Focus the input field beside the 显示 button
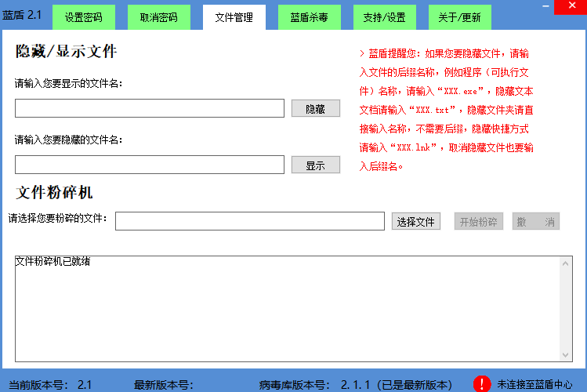587x392 pixels. click(150, 165)
